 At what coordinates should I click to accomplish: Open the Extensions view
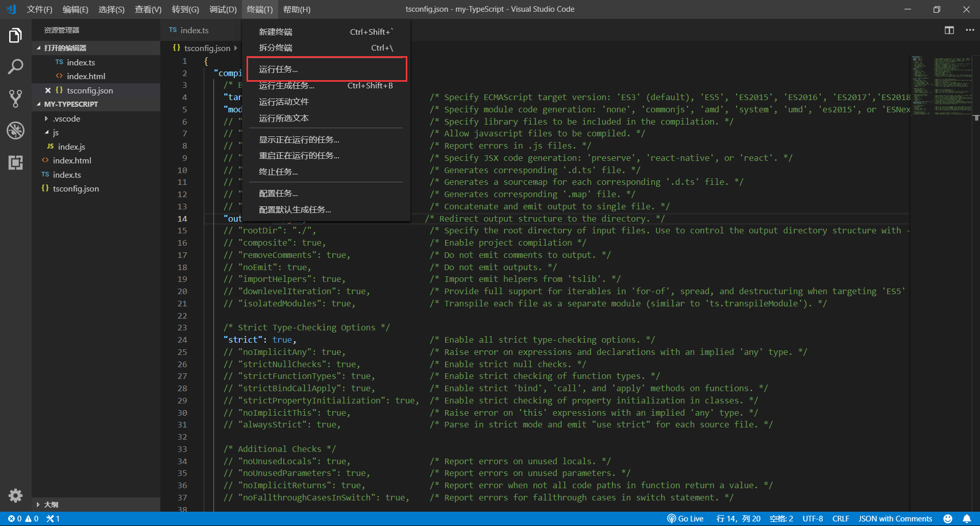point(15,162)
